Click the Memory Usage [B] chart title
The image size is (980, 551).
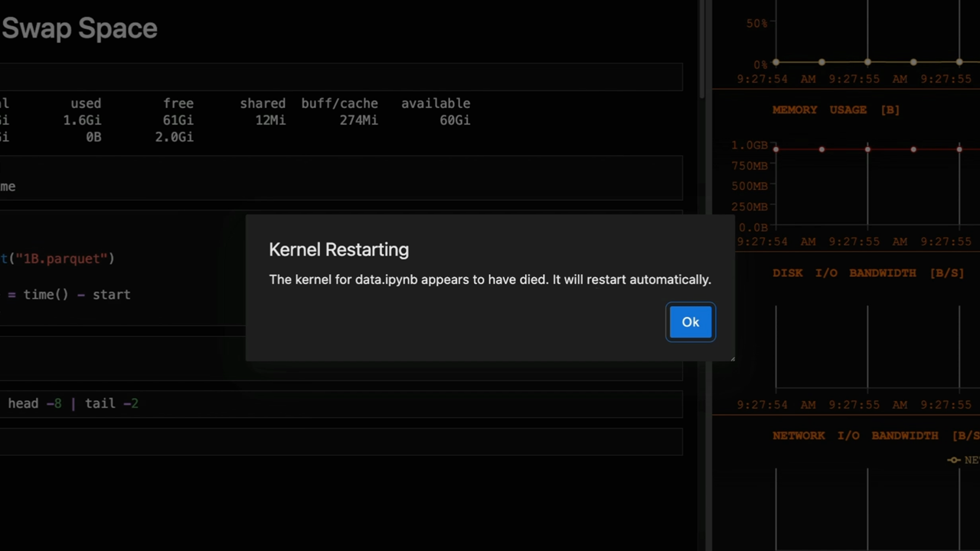click(835, 109)
